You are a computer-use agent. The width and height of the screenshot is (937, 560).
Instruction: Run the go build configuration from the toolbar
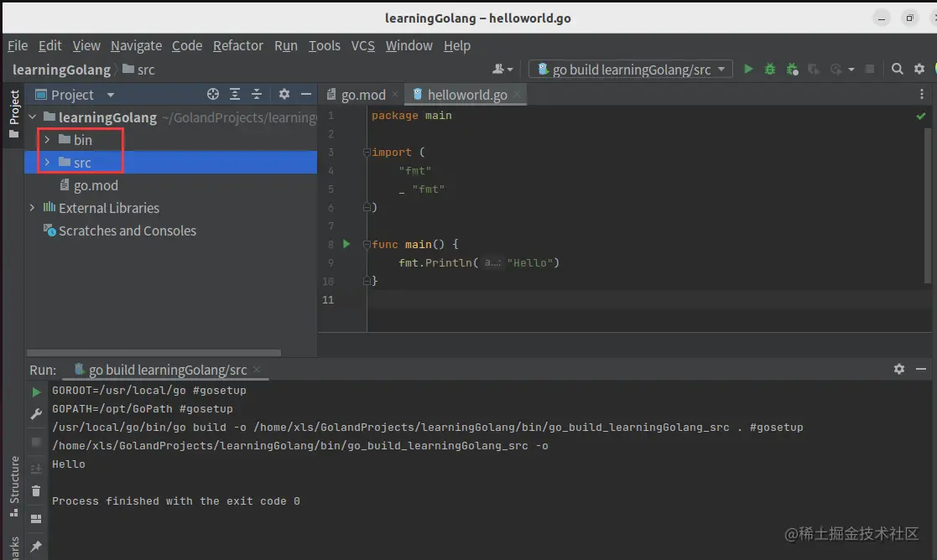(x=748, y=70)
